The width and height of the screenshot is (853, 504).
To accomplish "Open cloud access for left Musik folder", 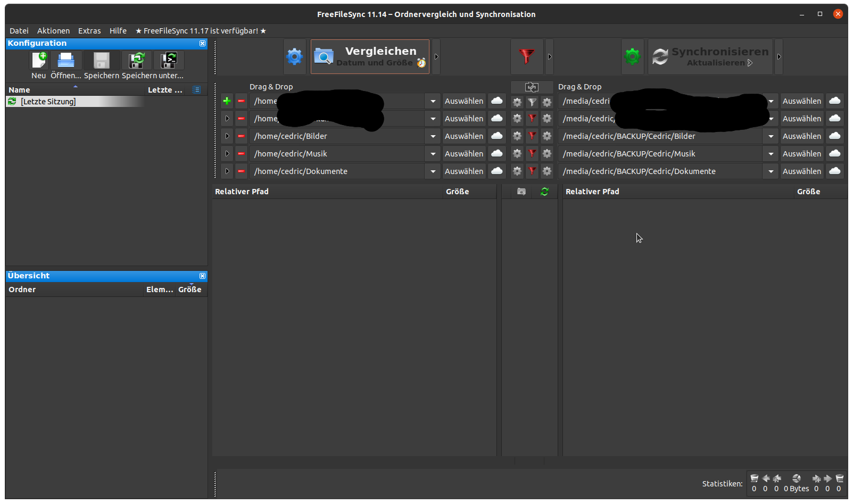I will (496, 154).
